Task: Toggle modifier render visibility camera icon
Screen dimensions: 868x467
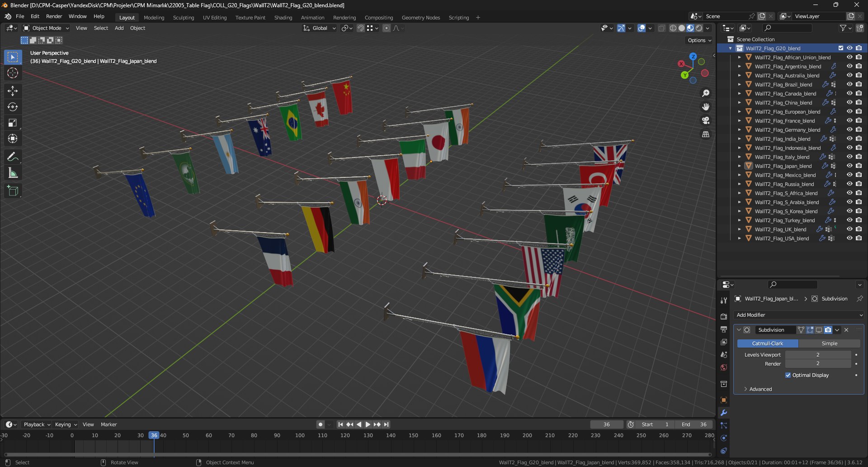Action: [x=828, y=330]
